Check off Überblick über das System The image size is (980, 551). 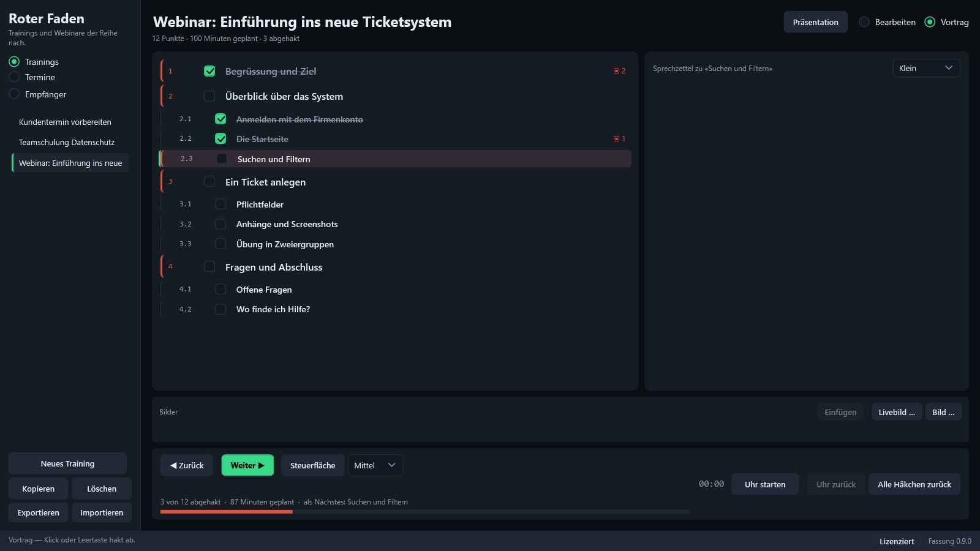209,96
